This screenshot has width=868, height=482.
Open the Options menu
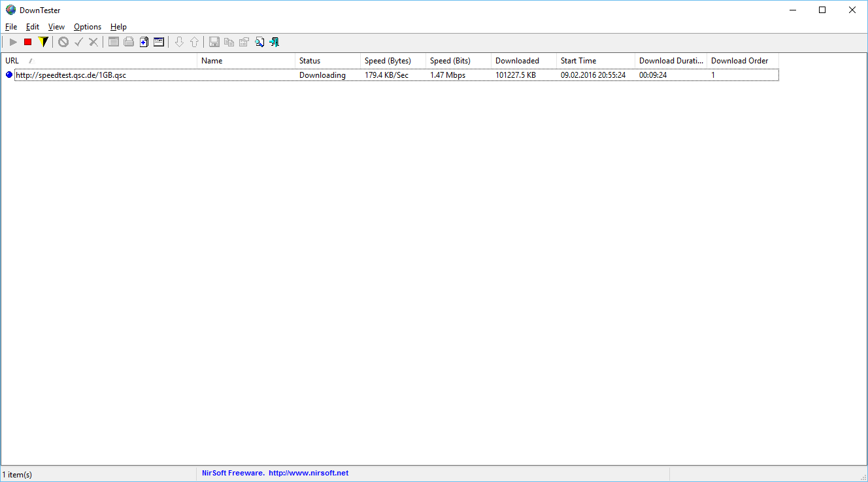pyautogui.click(x=88, y=27)
